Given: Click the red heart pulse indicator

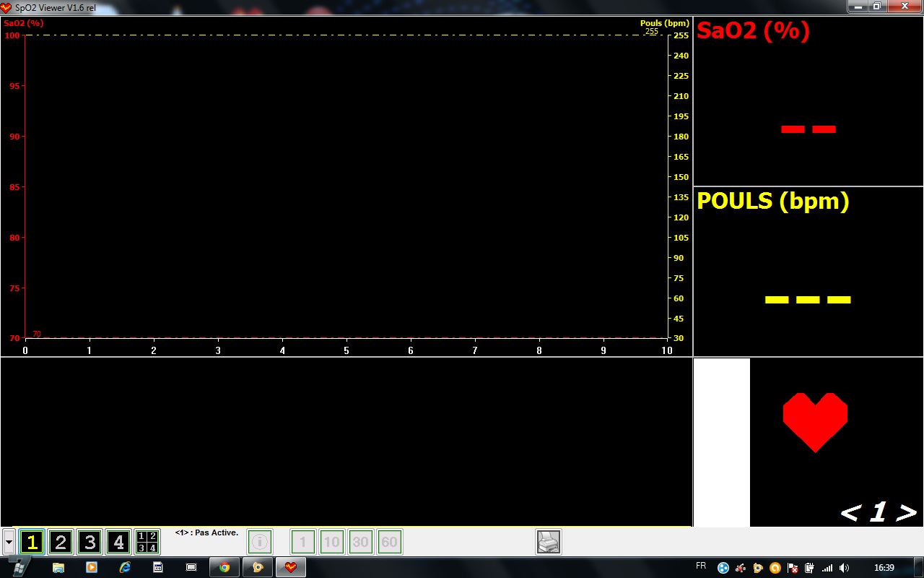Looking at the screenshot, I should 815,423.
